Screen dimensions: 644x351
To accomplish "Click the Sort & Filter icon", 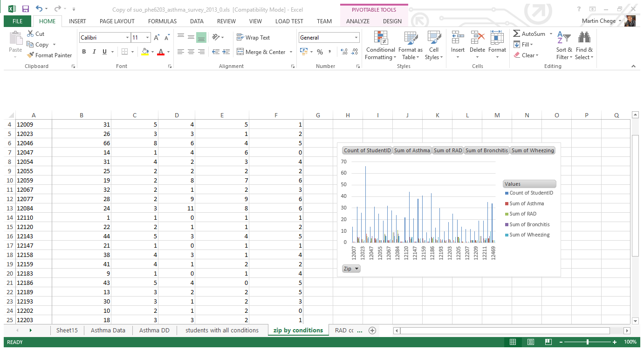I will [564, 46].
